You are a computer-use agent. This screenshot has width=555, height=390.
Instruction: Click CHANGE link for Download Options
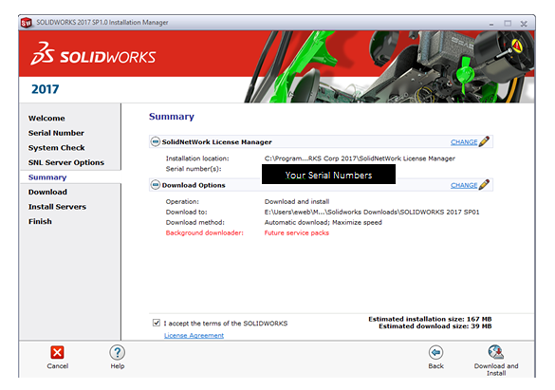[x=464, y=185]
